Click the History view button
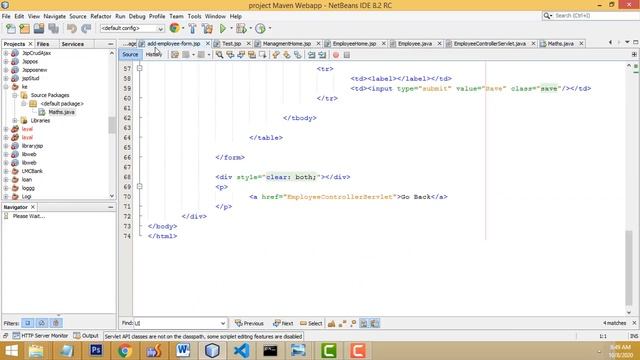This screenshot has width=640, height=360. (x=154, y=55)
